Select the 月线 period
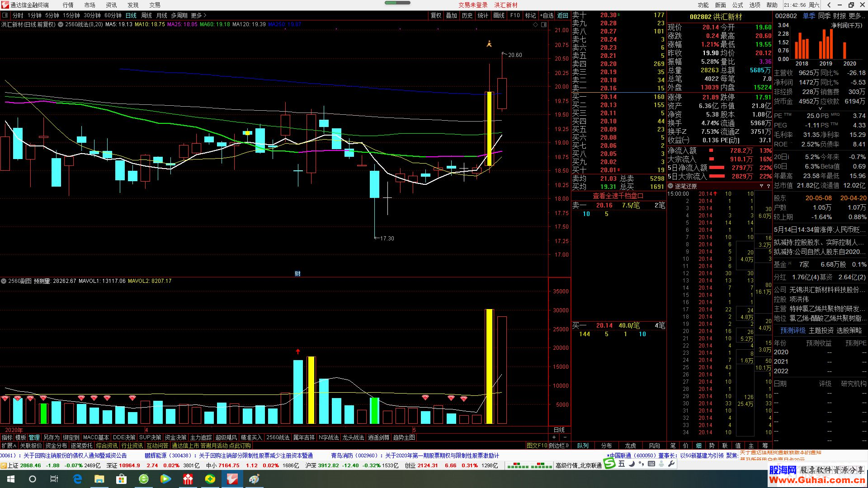 click(162, 15)
